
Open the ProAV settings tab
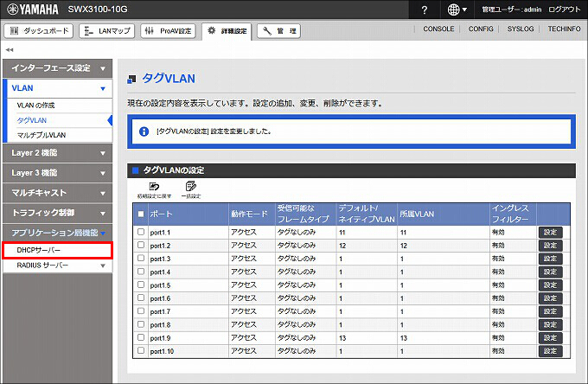tap(169, 31)
